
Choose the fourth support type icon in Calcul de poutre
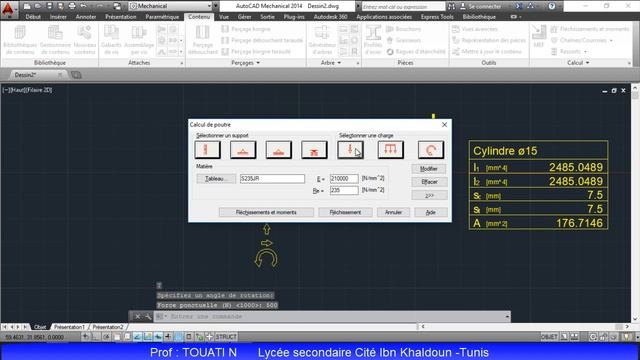314,150
